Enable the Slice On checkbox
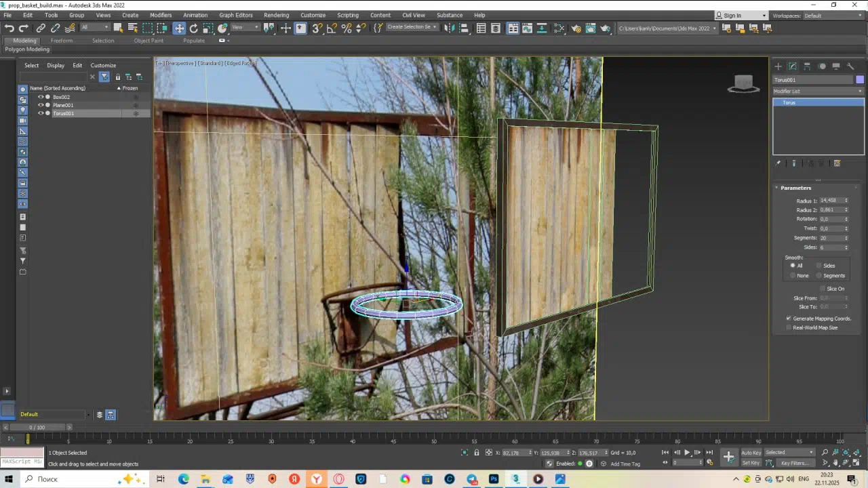The width and height of the screenshot is (868, 488). pos(822,289)
